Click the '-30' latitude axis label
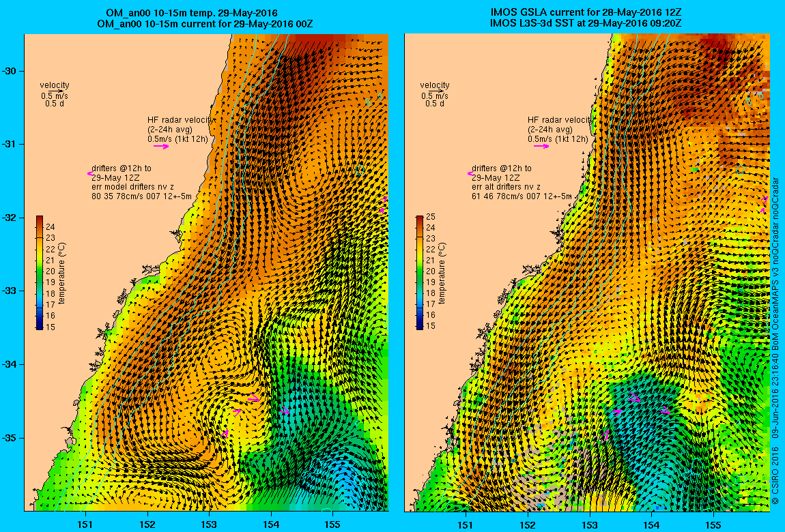 (x=10, y=71)
